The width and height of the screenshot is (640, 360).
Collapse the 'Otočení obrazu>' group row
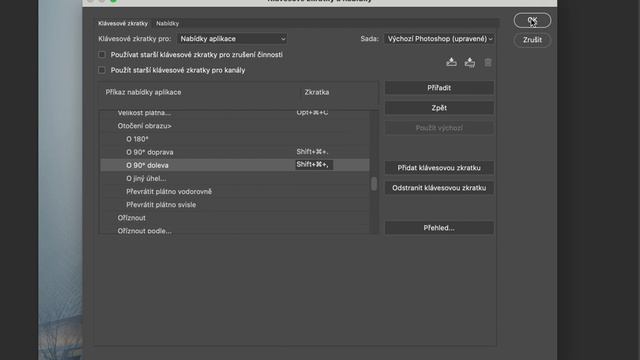click(x=235, y=126)
